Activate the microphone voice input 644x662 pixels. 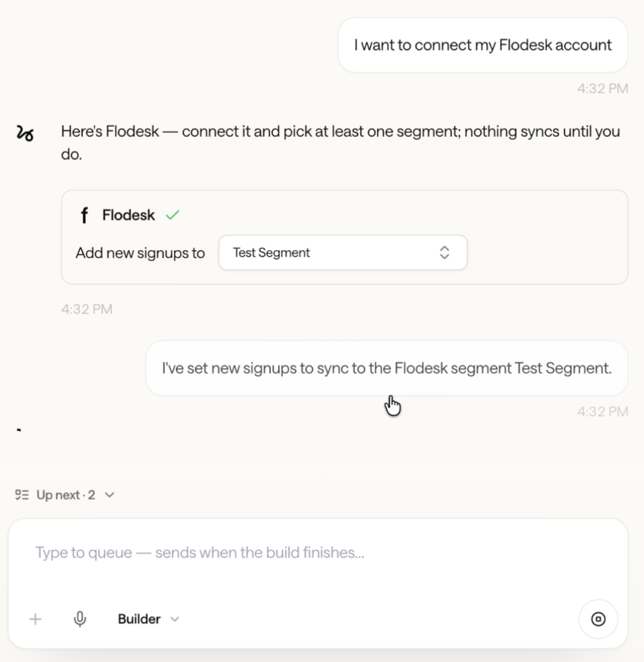coord(79,619)
